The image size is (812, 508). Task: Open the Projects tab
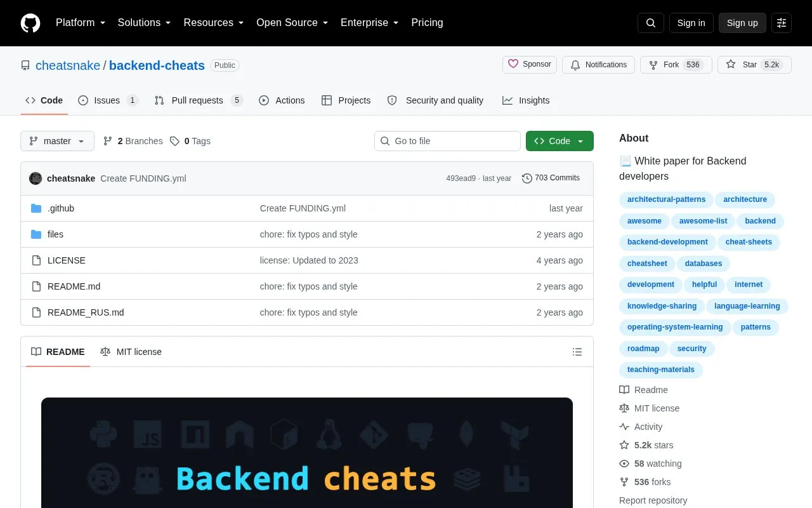346,100
